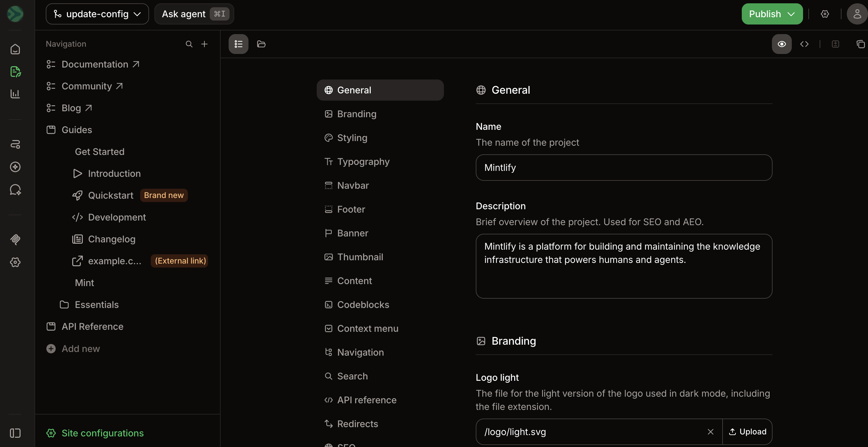
Task: Open the Quickstart page
Action: point(103,195)
